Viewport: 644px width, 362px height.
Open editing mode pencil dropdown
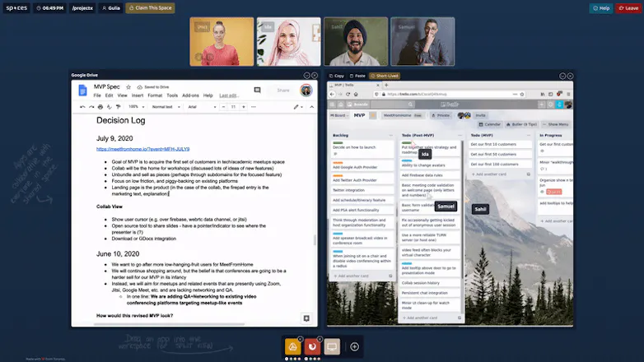pos(298,107)
